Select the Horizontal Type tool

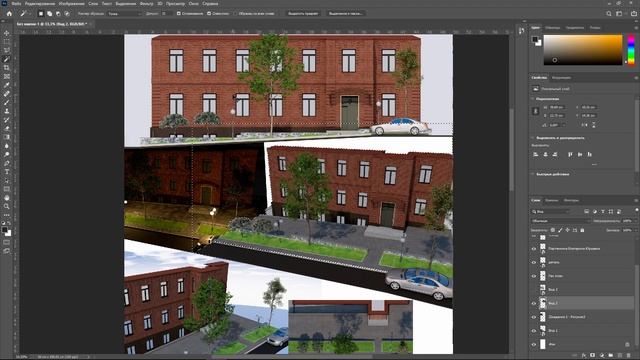7,171
